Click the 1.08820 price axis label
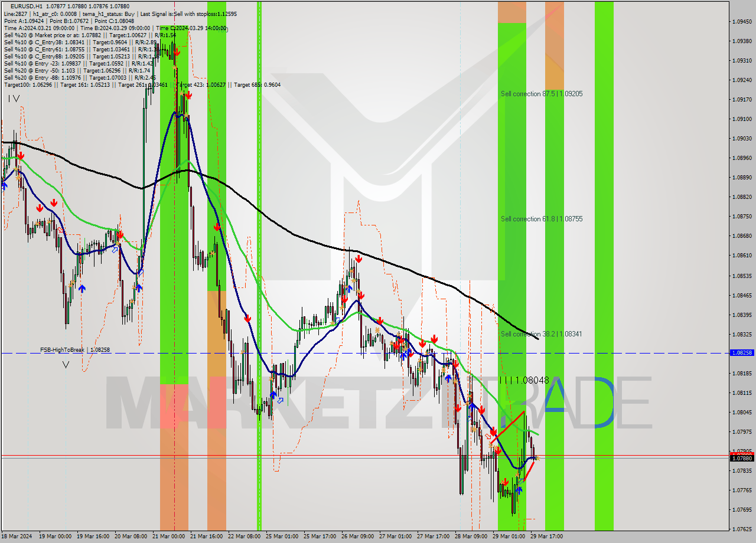 pyautogui.click(x=742, y=197)
